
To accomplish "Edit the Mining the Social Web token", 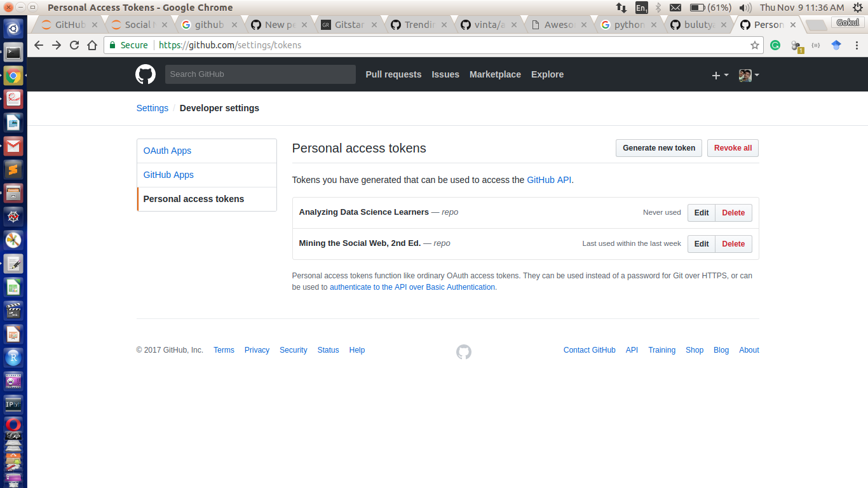I will coord(702,244).
